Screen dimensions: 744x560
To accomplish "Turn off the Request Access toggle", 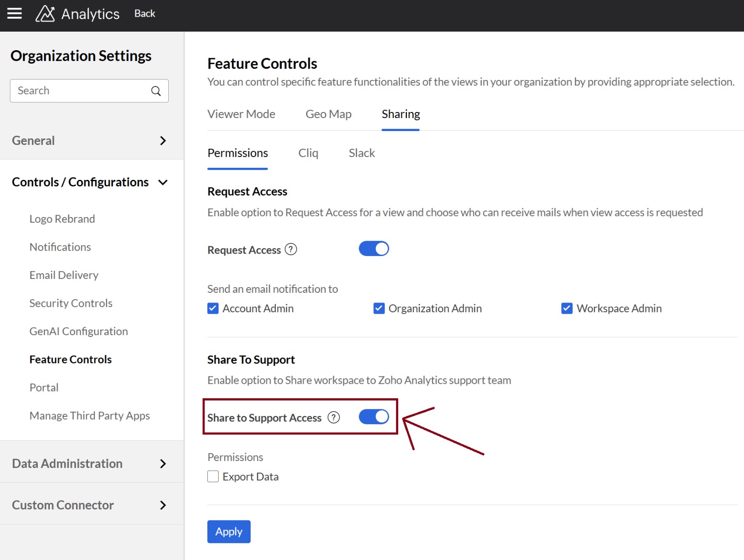I will pos(373,249).
